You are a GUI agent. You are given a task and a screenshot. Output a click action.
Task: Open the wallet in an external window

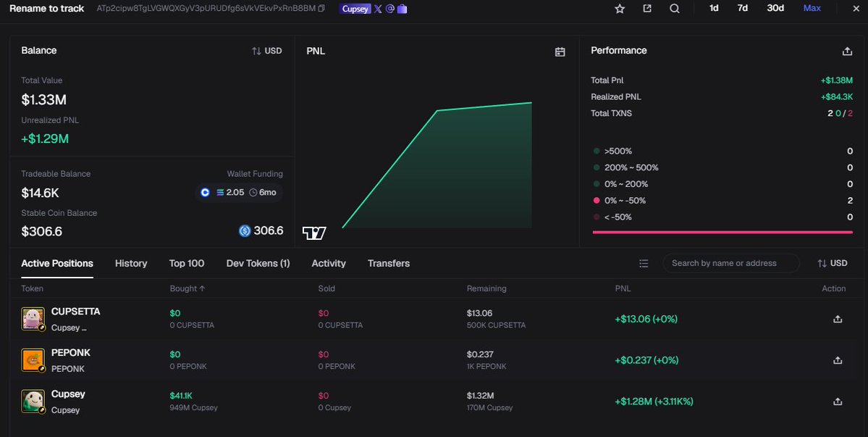[x=647, y=8]
